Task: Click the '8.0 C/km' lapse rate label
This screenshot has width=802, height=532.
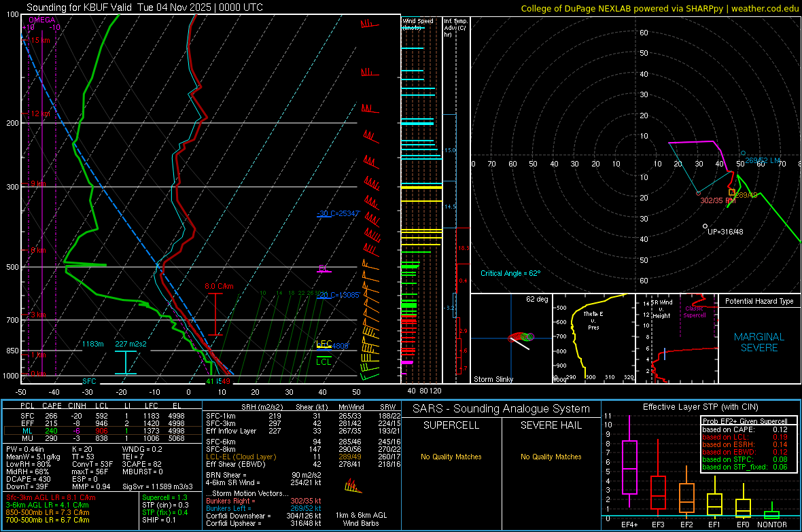Action: click(219, 287)
